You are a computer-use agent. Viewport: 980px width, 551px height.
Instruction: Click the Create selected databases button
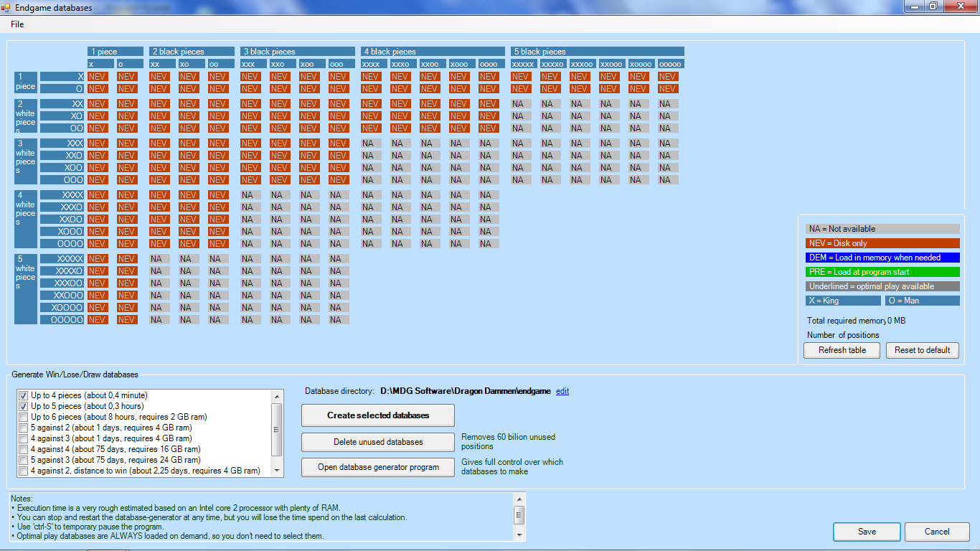[x=378, y=415]
